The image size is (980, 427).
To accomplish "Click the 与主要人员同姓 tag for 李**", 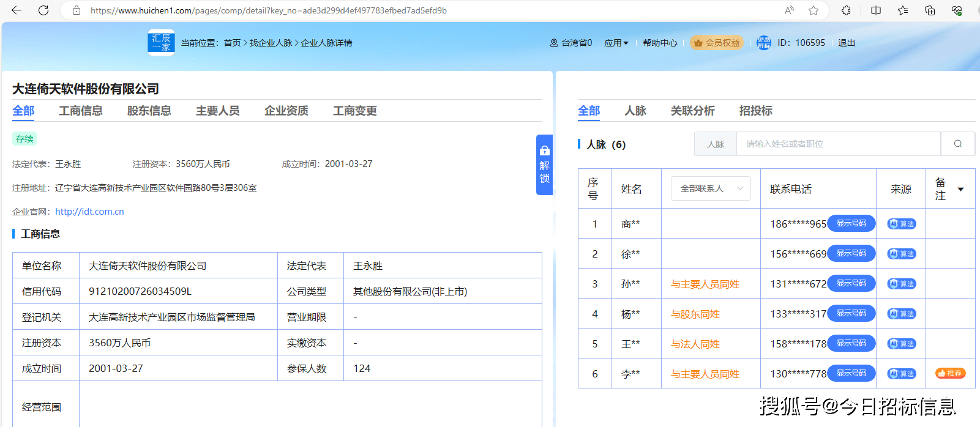I will (705, 374).
